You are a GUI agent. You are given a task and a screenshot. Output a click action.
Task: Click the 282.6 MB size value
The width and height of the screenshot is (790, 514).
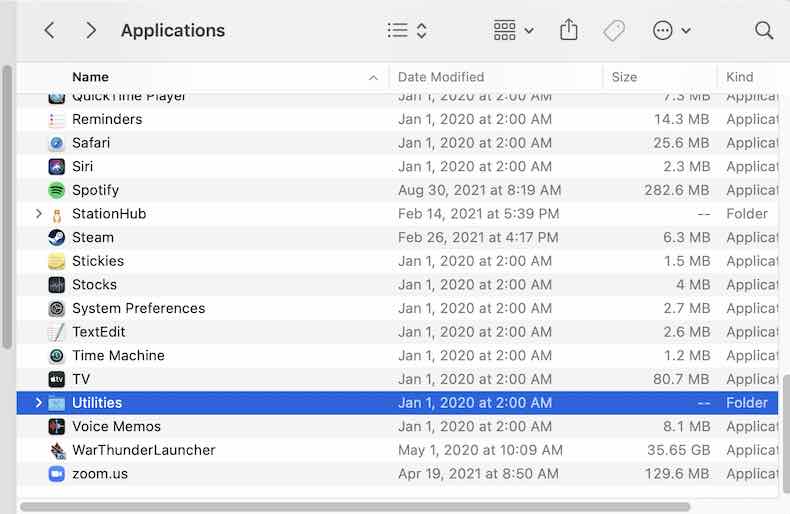click(677, 190)
